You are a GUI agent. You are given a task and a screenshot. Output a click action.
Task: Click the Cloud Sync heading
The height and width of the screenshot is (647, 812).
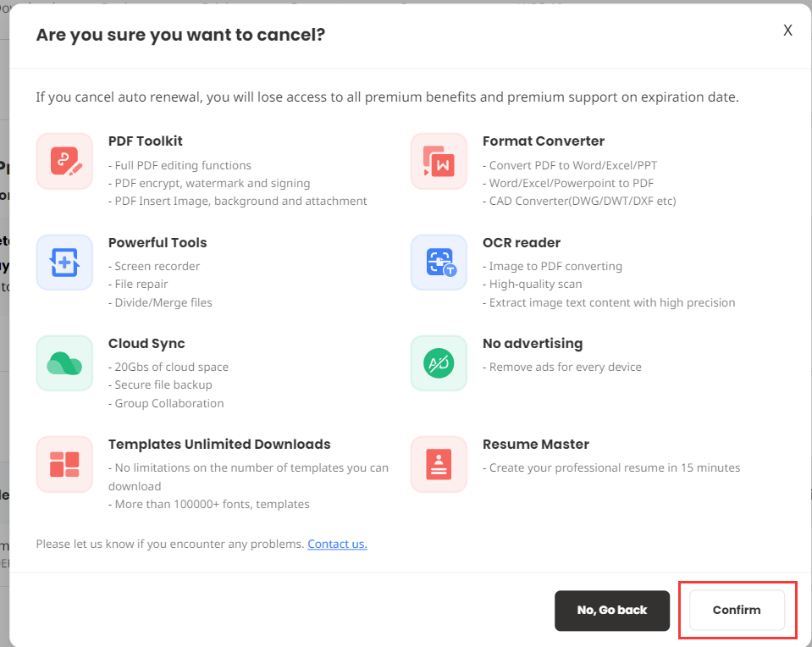[x=146, y=344]
